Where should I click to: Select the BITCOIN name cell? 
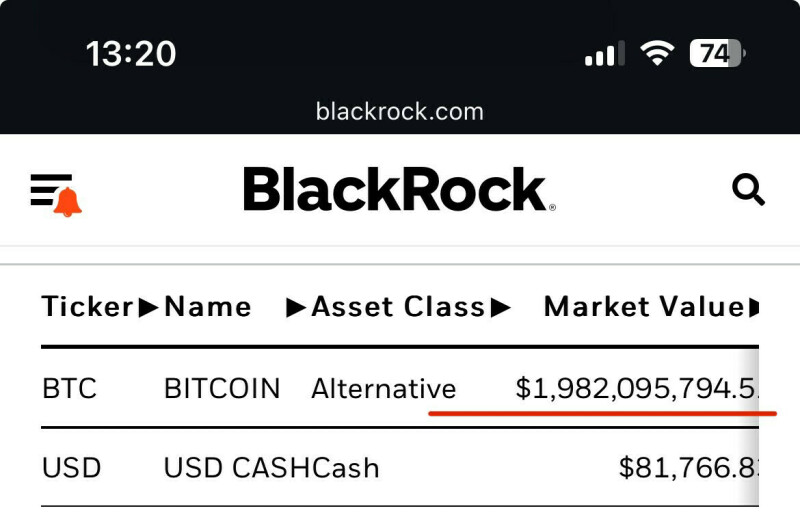click(222, 388)
